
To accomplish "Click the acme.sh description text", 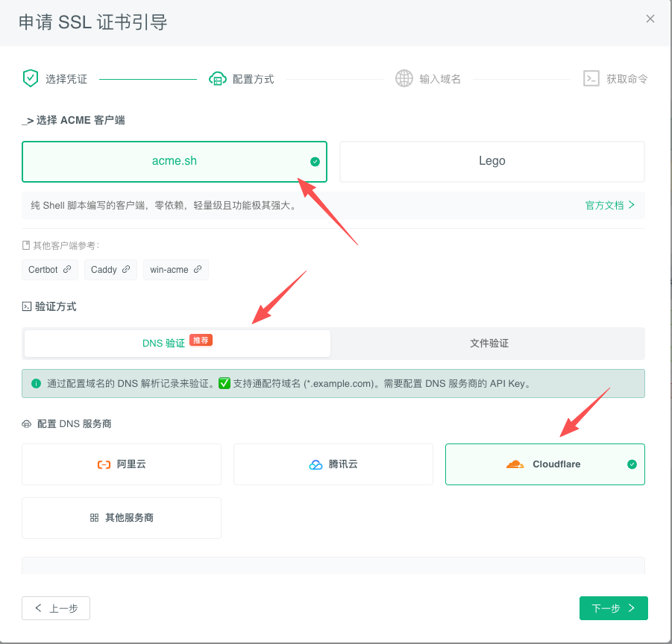I will 164,206.
